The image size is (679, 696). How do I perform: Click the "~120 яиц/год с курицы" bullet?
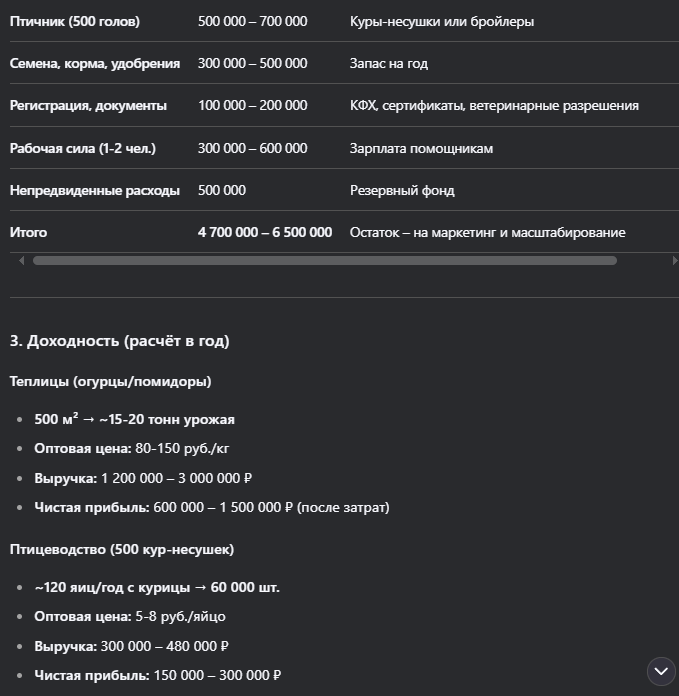[x=156, y=587]
